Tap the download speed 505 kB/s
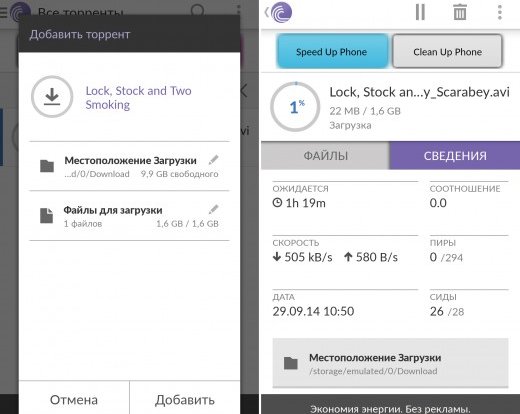 302,257
